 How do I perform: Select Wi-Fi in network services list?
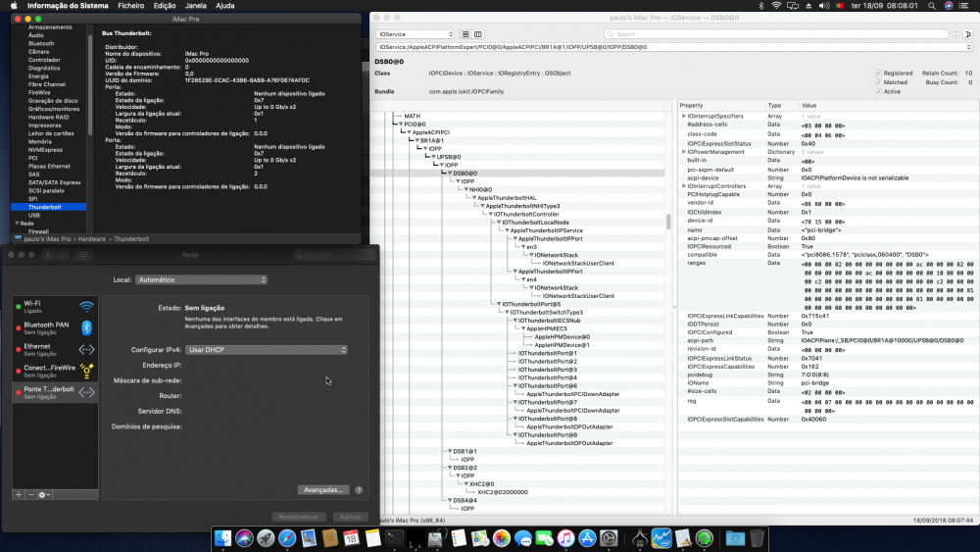55,307
